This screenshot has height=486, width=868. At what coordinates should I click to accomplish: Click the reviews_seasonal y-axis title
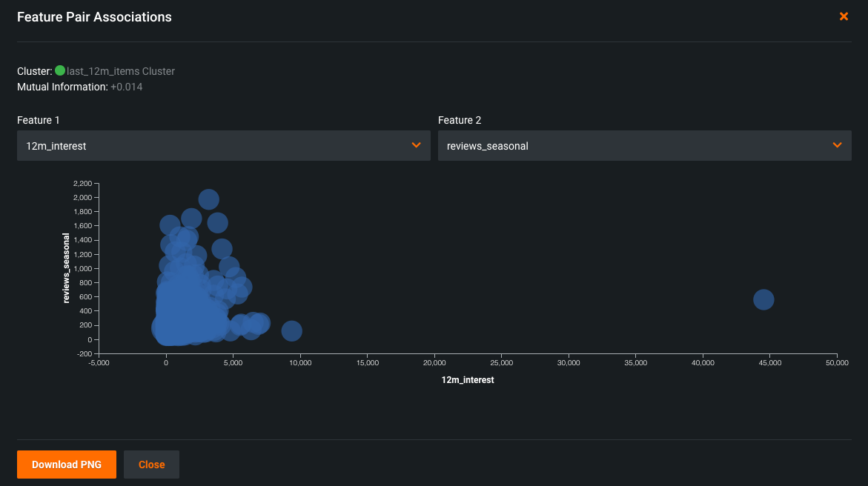click(66, 268)
